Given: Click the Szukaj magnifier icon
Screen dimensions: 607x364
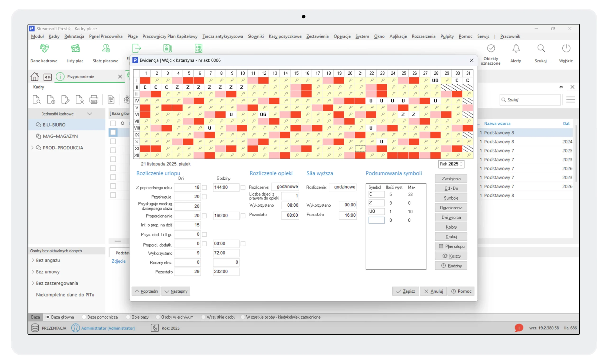Looking at the screenshot, I should point(541,49).
